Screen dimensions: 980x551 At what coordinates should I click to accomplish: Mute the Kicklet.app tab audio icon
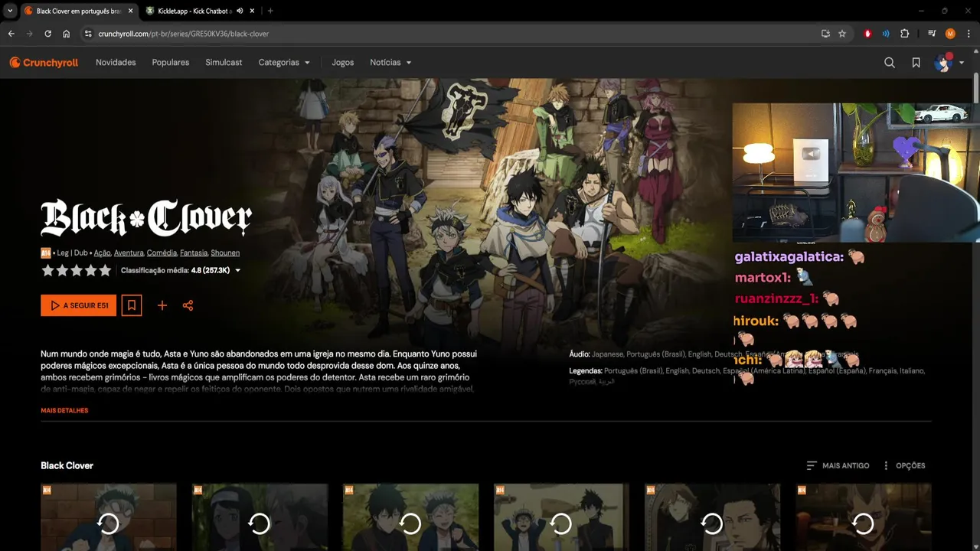[240, 11]
